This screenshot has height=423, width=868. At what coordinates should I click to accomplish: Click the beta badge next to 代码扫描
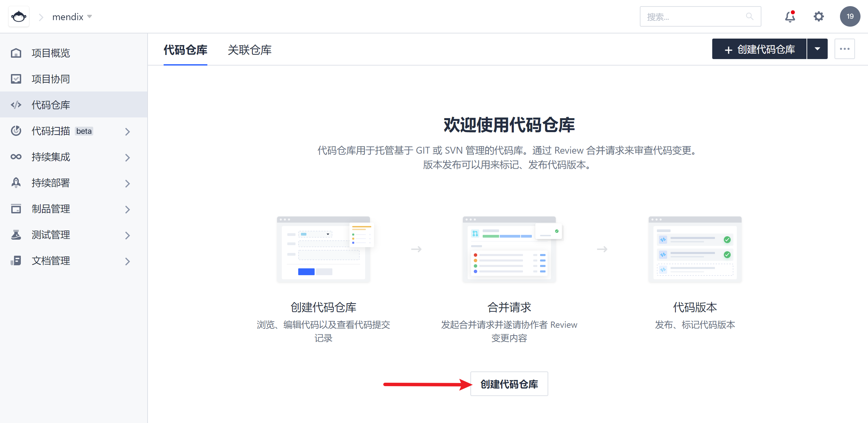point(84,131)
